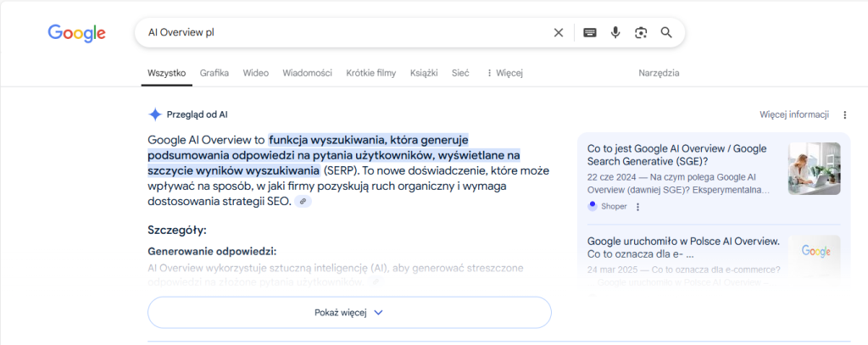The image size is (868, 345).
Task: Open Google Lens image search icon
Action: click(x=641, y=33)
